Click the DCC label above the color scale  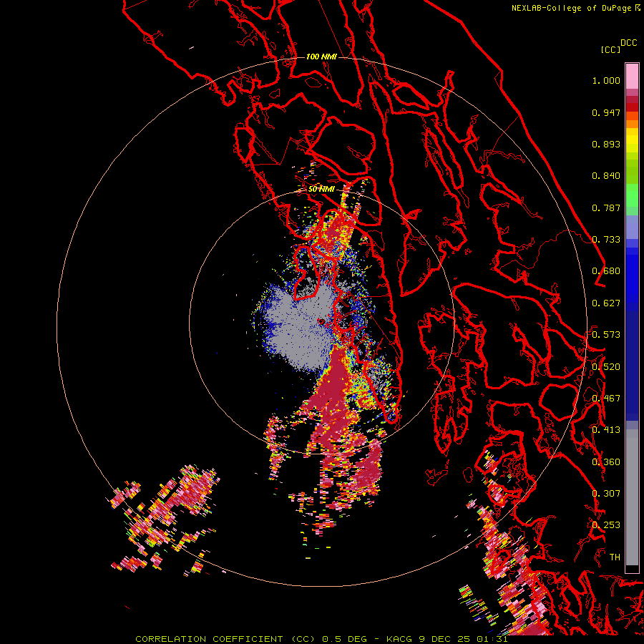point(628,43)
